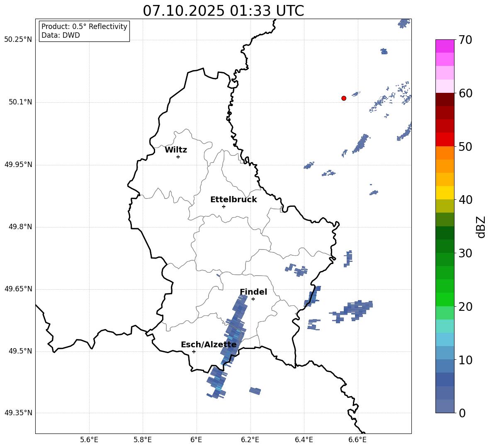This screenshot has height=448, width=491.
Task: Click the radar echo cluster east of Findel near 6.6°E
Action: pyautogui.click(x=351, y=311)
